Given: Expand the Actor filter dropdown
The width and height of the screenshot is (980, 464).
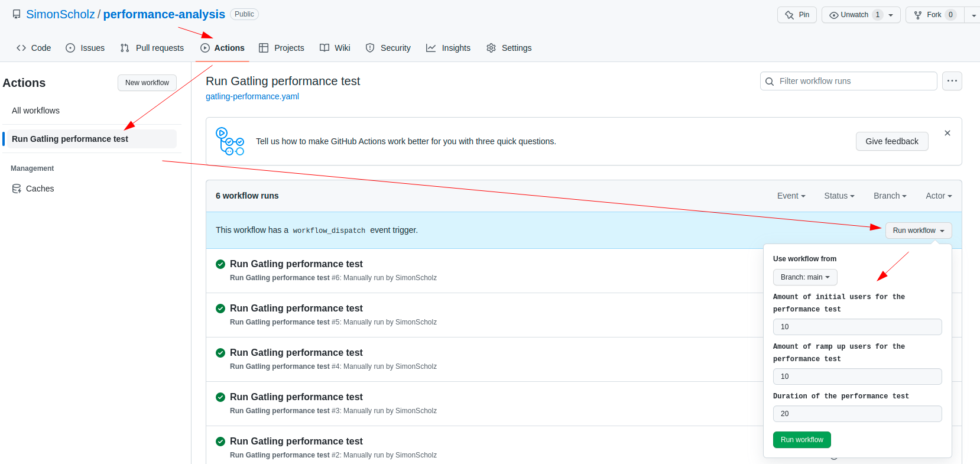Looking at the screenshot, I should (939, 196).
